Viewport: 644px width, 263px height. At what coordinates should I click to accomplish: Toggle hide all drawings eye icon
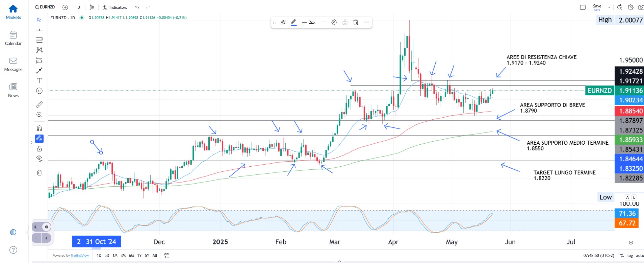point(39,159)
